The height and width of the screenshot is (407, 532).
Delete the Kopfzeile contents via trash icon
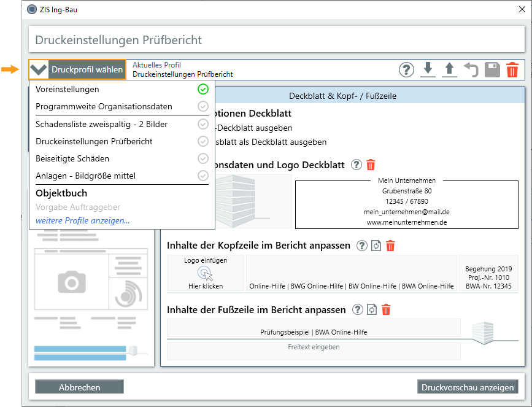[390, 246]
